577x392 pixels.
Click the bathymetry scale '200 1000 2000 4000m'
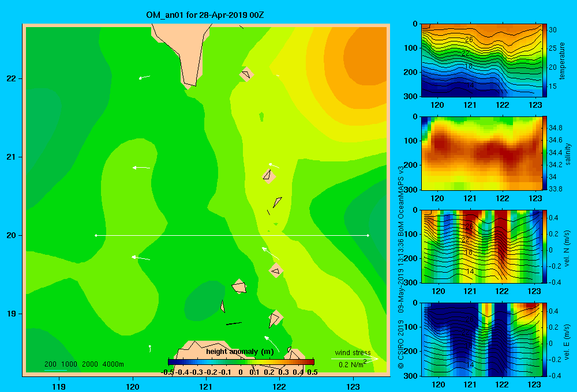[84, 364]
